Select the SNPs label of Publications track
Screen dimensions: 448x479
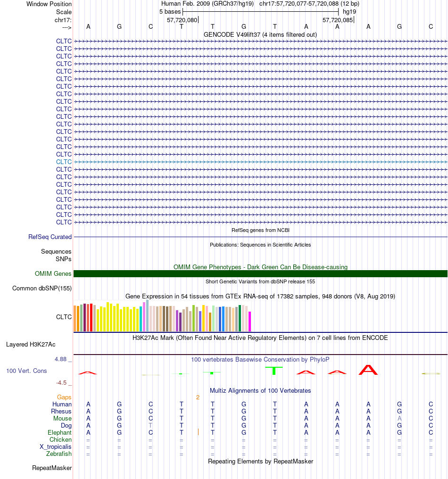click(63, 259)
